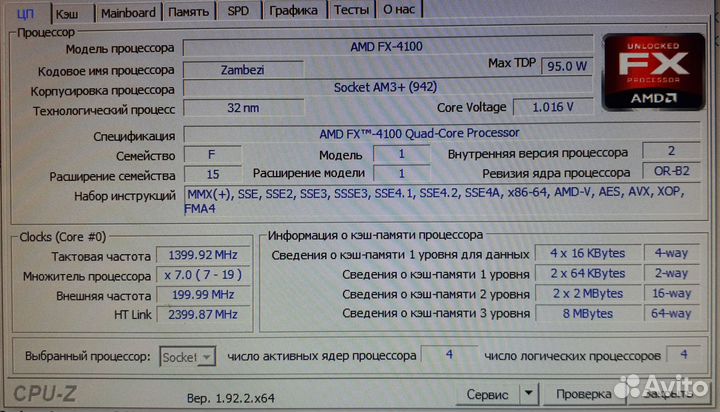This screenshot has width=720, height=412.
Task: Open the О нас tab
Action: click(x=399, y=9)
